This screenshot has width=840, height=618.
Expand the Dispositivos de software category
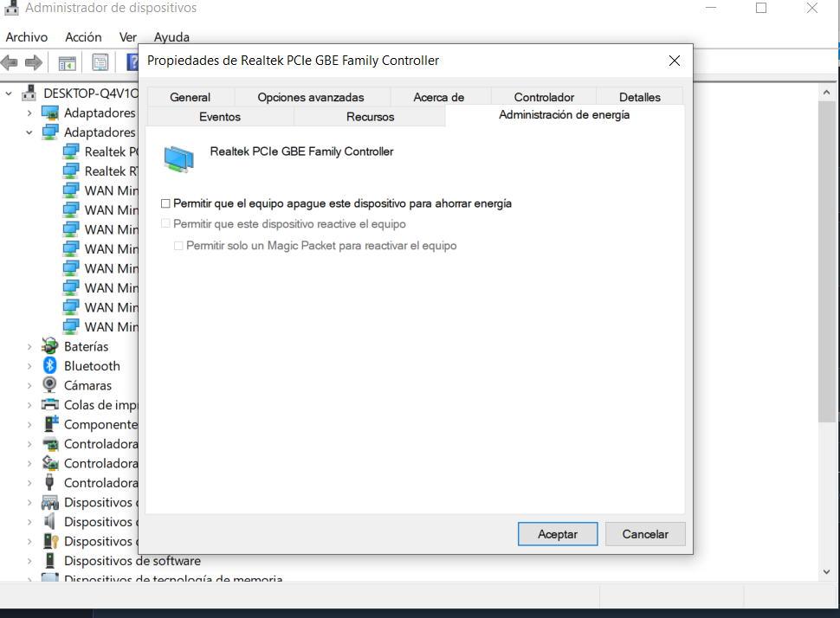29,561
